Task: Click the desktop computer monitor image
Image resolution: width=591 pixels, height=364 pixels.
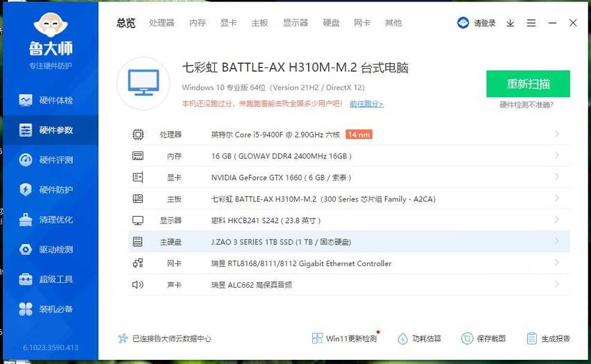Action: point(143,83)
